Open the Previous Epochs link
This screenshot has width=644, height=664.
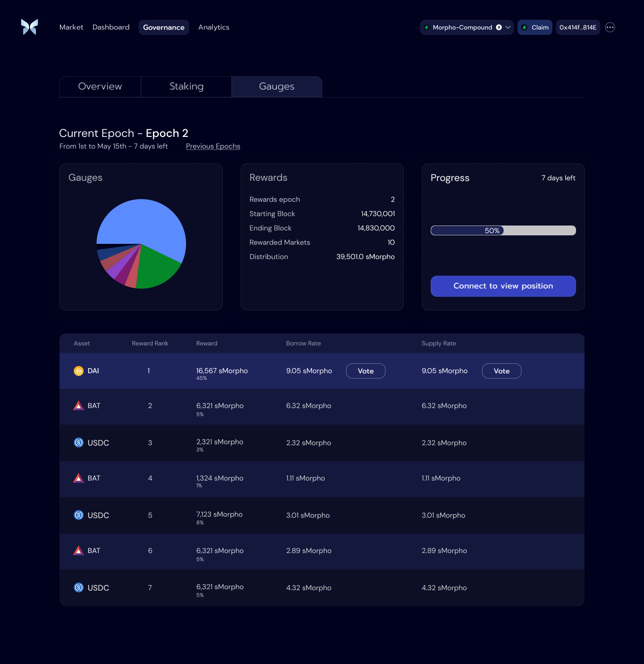(x=213, y=146)
